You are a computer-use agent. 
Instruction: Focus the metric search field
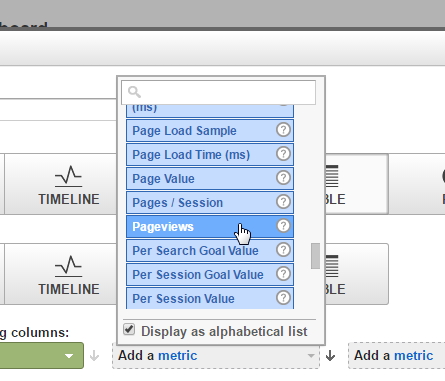point(219,92)
